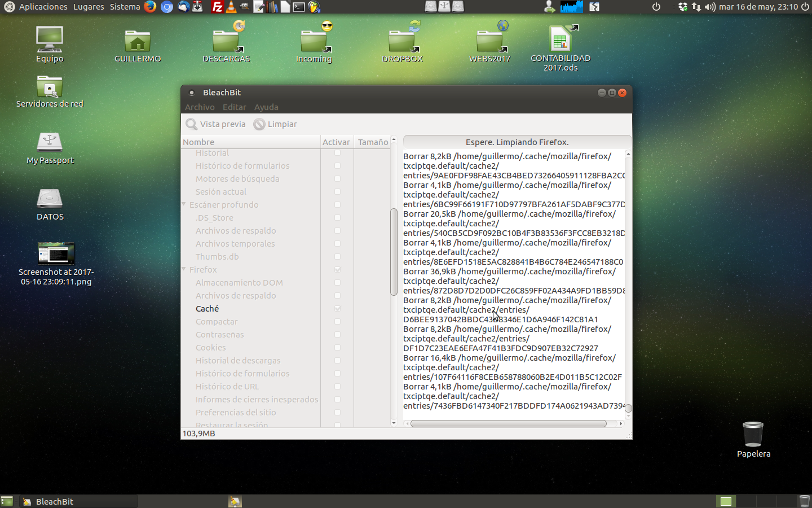Toggle the Firefox Caché checkbox
This screenshot has height=508, width=812.
click(x=338, y=309)
